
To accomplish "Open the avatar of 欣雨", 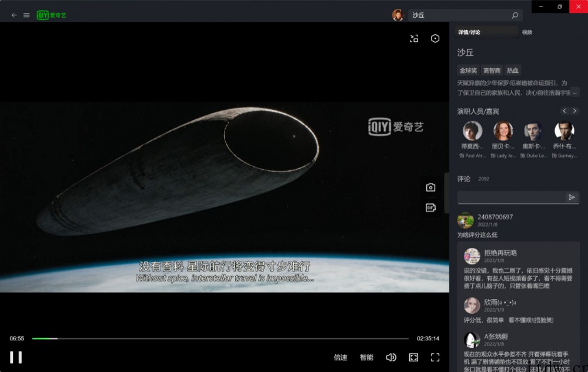I will (472, 306).
